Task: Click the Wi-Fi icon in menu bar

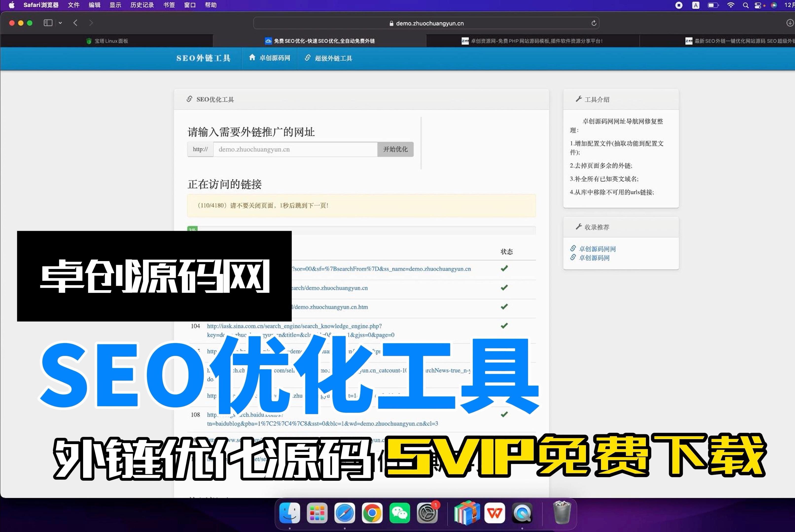Action: 730,5
